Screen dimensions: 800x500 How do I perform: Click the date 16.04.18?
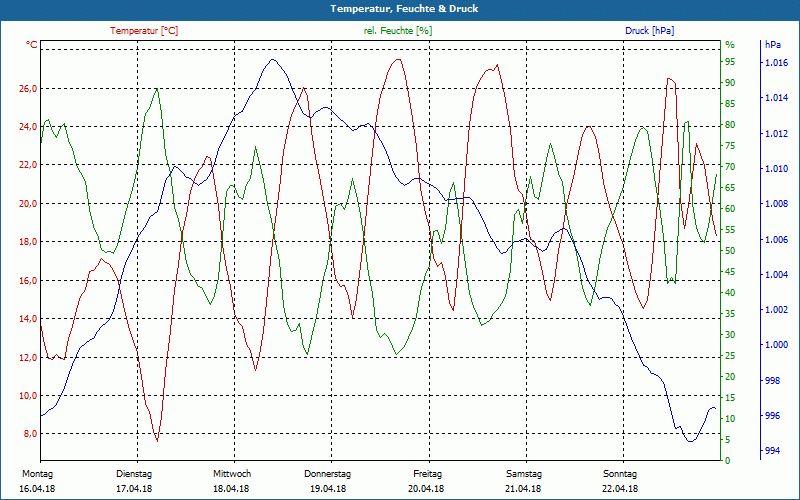37,489
